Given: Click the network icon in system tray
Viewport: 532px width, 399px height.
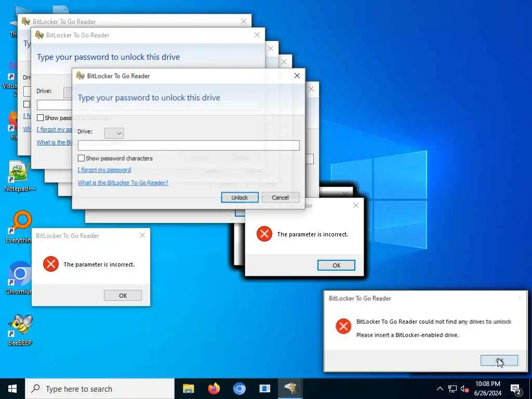Looking at the screenshot, I should tap(453, 389).
